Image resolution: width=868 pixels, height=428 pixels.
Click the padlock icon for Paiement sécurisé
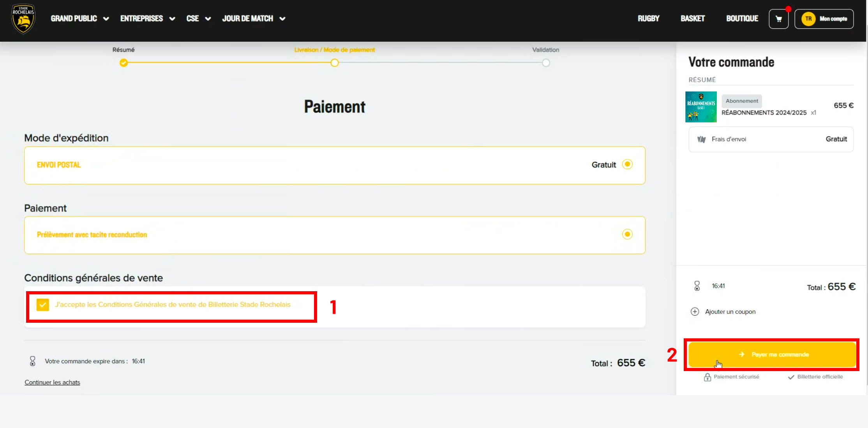coord(707,377)
